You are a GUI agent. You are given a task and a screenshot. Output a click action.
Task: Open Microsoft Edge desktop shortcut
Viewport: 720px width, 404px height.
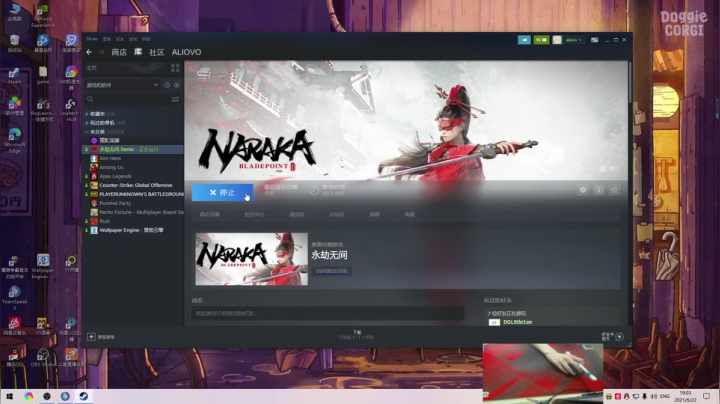pos(15,140)
